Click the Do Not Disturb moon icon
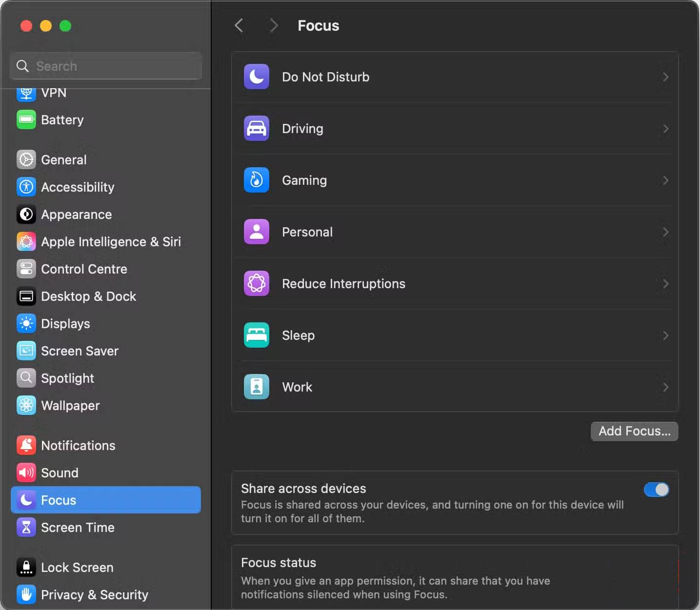 pyautogui.click(x=256, y=77)
